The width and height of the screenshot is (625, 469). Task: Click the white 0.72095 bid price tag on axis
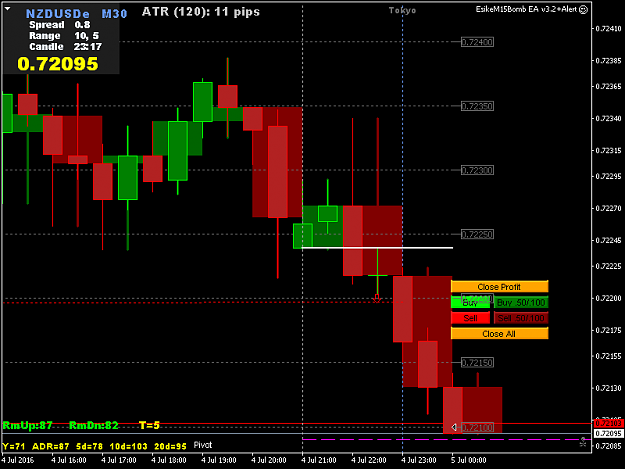click(x=608, y=433)
